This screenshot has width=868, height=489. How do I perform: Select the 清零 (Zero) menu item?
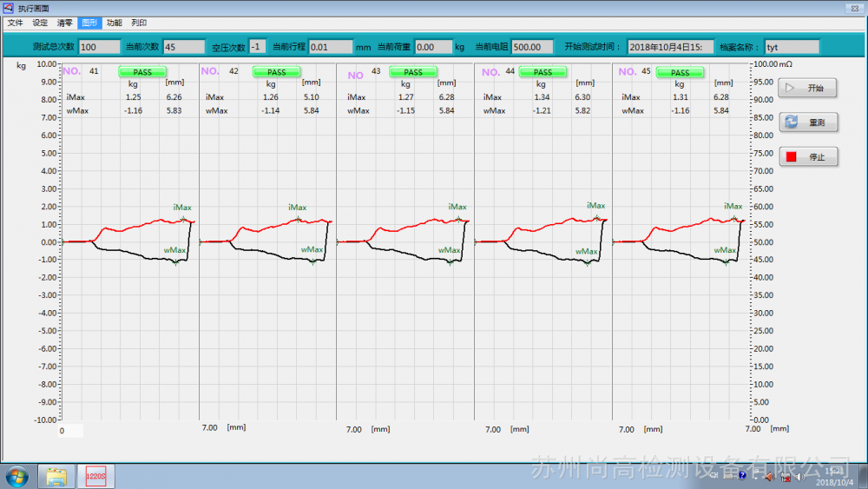[x=65, y=23]
